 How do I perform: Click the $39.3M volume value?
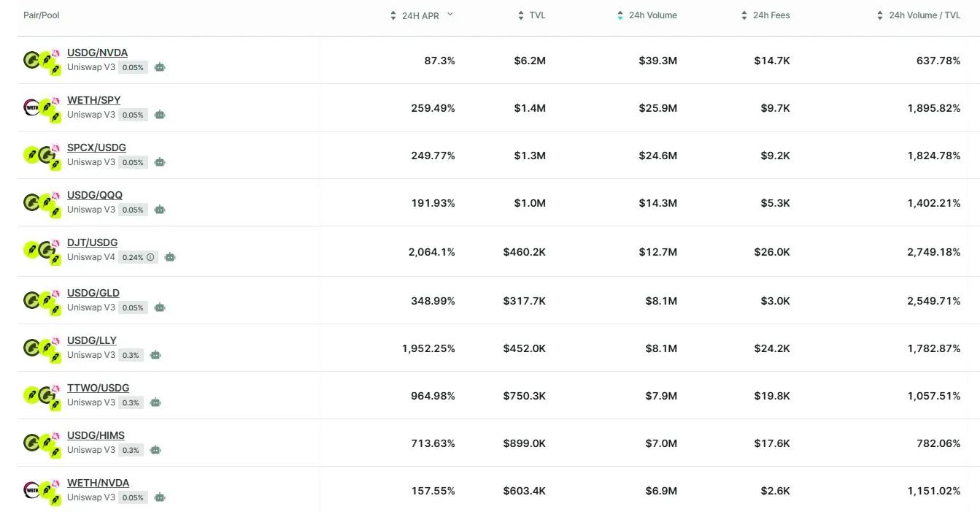658,61
